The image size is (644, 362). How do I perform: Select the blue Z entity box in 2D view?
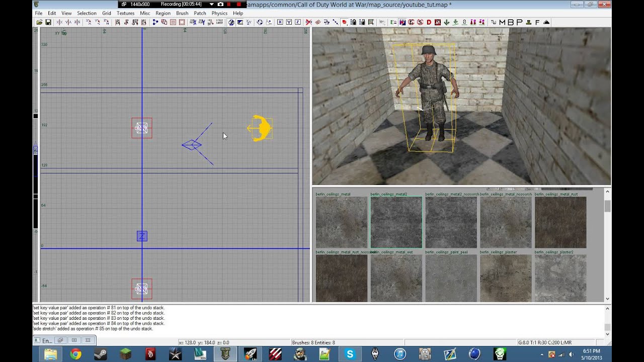click(142, 236)
